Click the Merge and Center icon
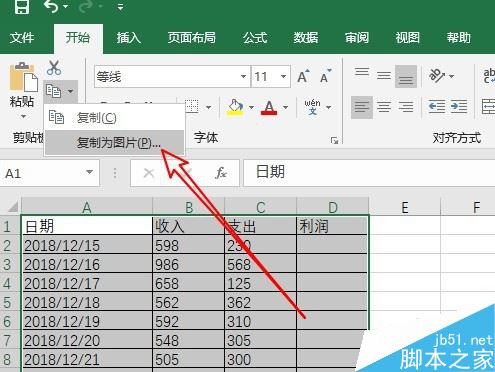495x372 pixels. pyautogui.click(x=489, y=107)
